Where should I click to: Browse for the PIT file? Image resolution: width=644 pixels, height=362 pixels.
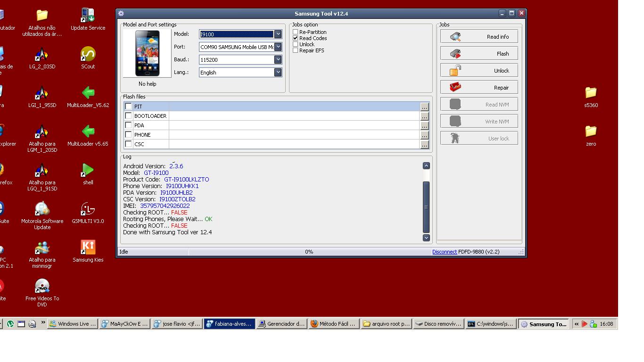pyautogui.click(x=424, y=107)
